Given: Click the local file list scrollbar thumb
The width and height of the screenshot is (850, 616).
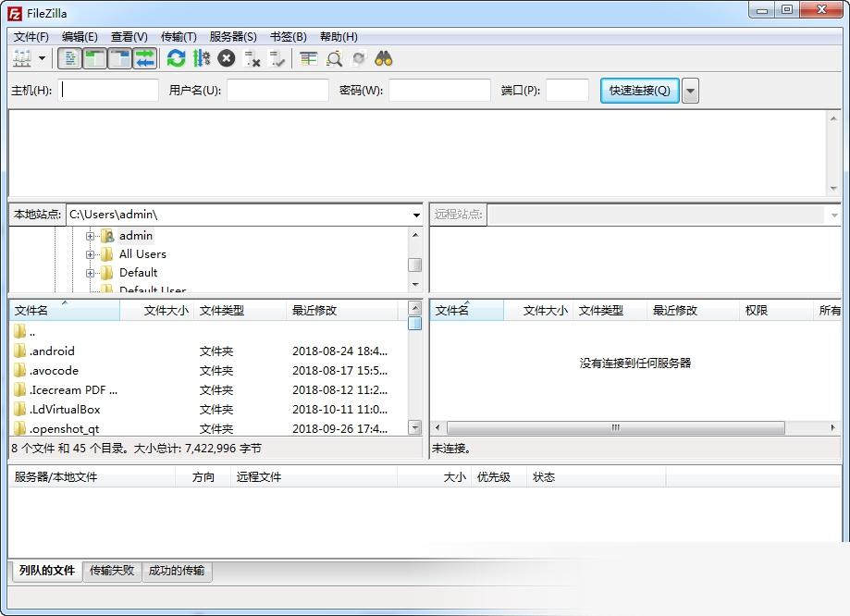Looking at the screenshot, I should [x=414, y=323].
